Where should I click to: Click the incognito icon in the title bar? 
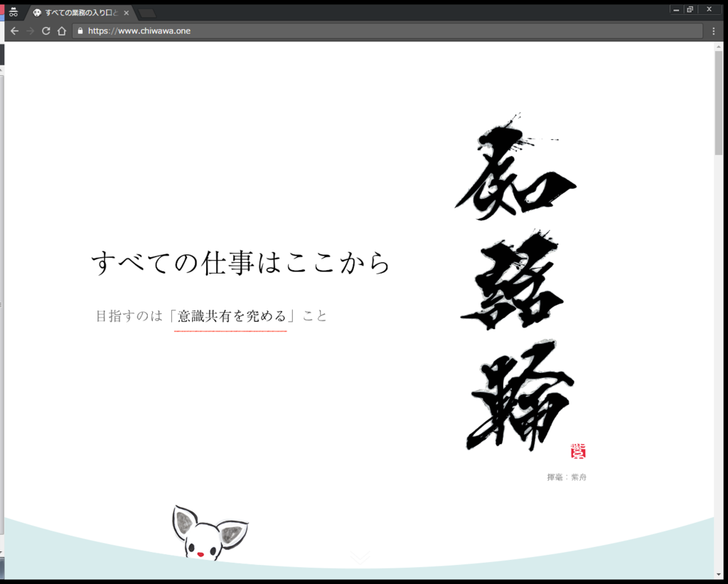click(14, 13)
